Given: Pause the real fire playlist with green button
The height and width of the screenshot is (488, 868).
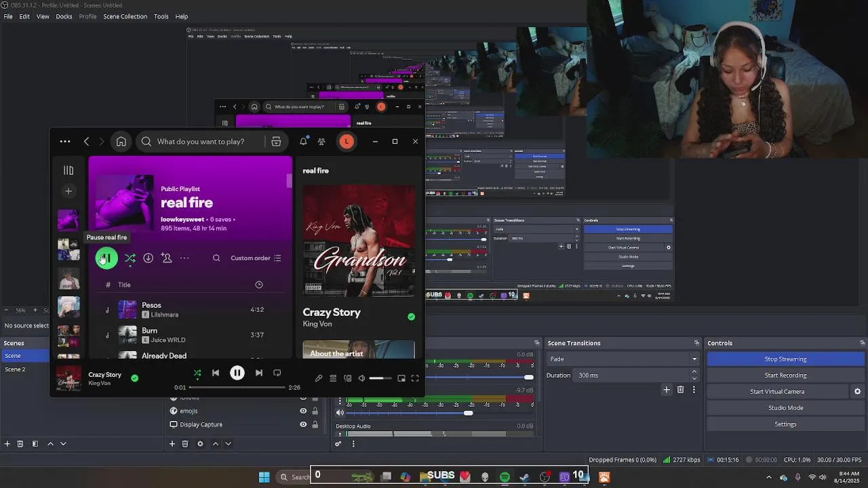Looking at the screenshot, I should coord(106,258).
